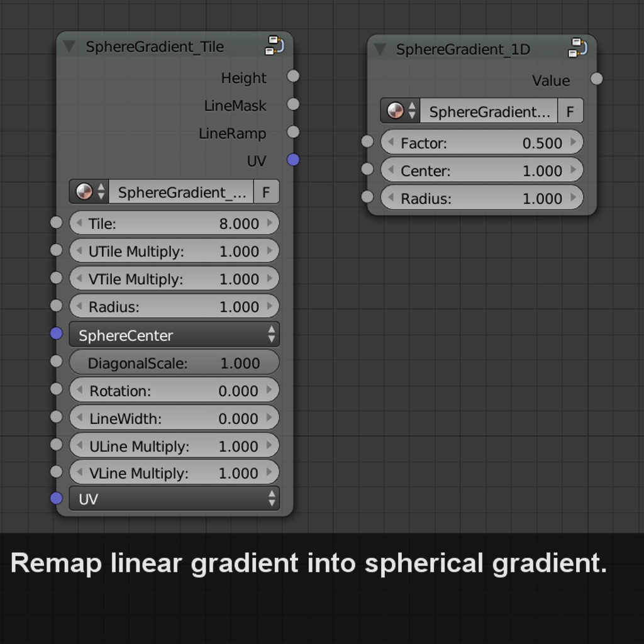Decrease the Factor value with left arrow

pos(390,143)
